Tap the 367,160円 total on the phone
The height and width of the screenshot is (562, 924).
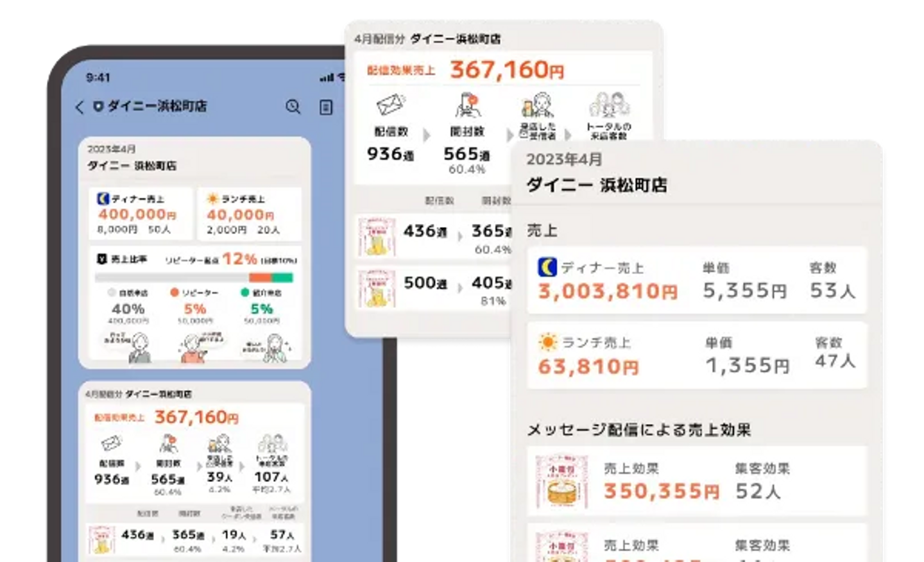point(196,417)
